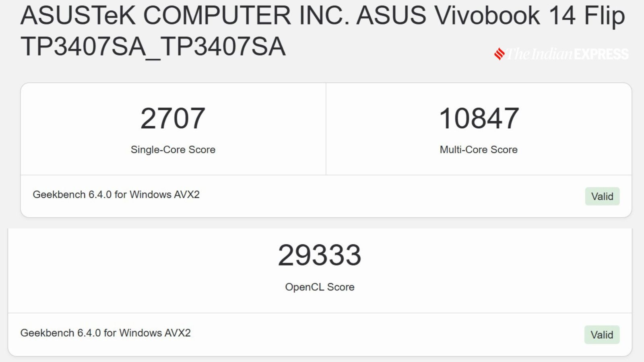Select the lower Valid badge in OpenCL card
This screenshot has width=644, height=362.
602,335
